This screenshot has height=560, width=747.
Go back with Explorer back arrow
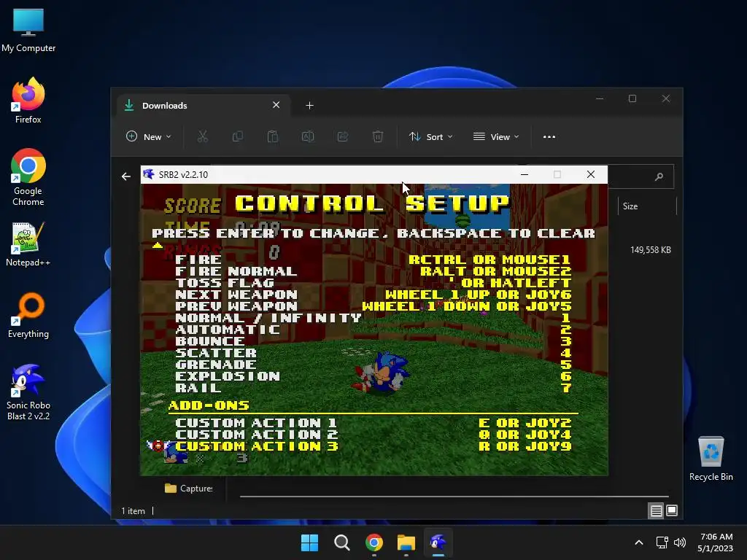pos(125,176)
